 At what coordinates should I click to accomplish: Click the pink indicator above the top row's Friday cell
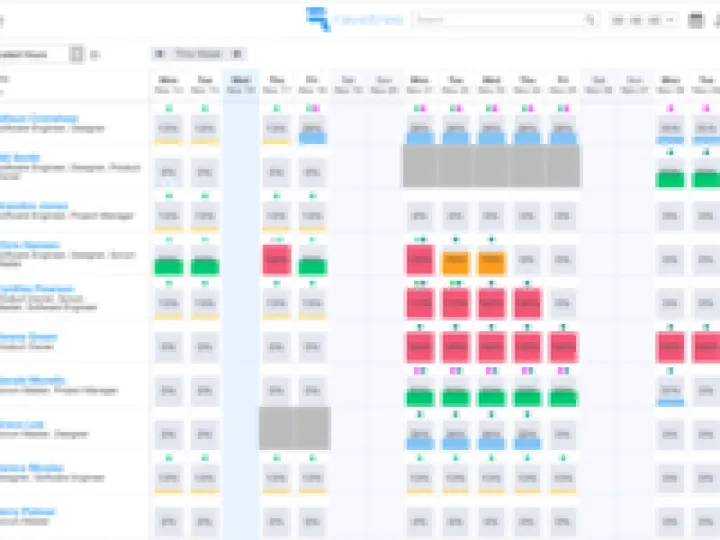coord(316,107)
